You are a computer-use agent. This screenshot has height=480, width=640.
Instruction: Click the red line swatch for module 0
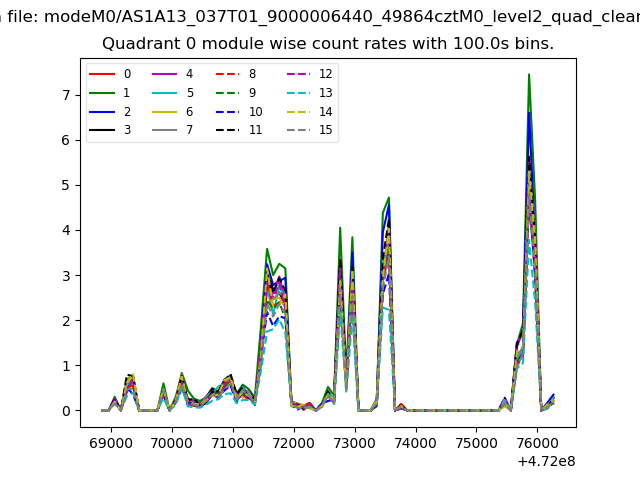[103, 74]
